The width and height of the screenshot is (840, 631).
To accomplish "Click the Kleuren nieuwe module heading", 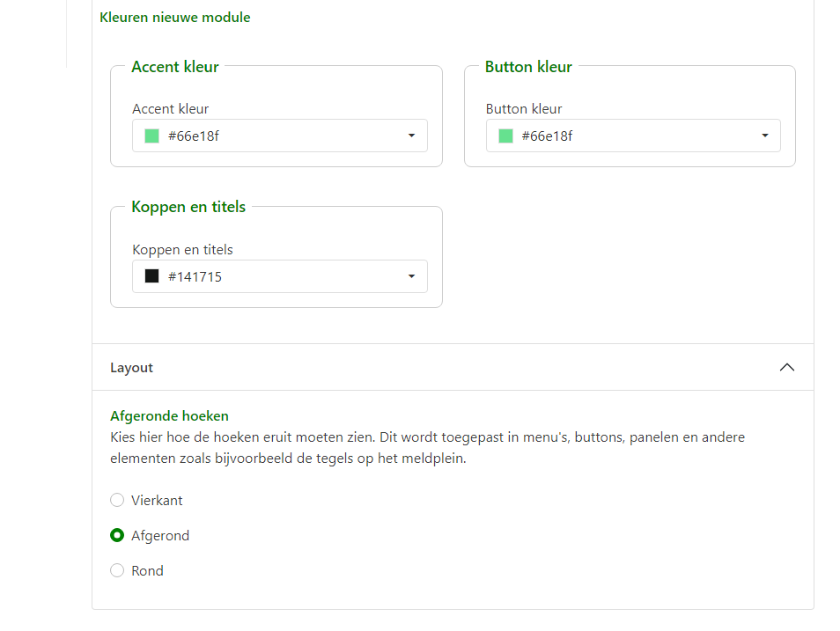I will [x=175, y=18].
